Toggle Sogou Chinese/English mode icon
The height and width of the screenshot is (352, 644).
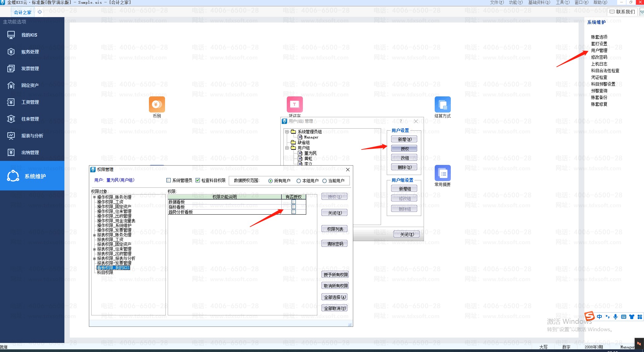point(599,317)
